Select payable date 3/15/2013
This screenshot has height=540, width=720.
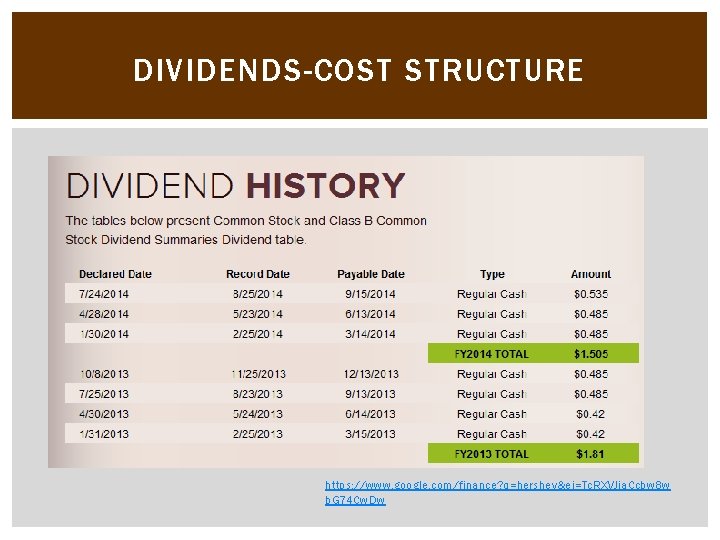(x=370, y=434)
